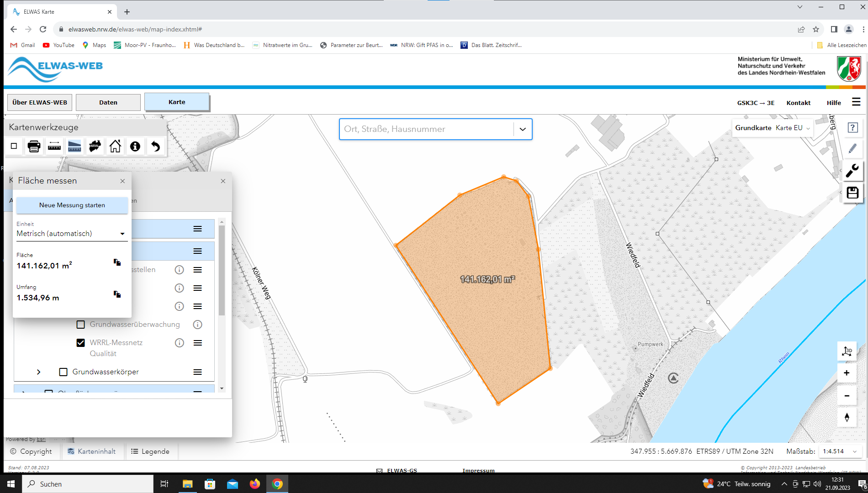Switch the map to 3D view

coord(847,351)
